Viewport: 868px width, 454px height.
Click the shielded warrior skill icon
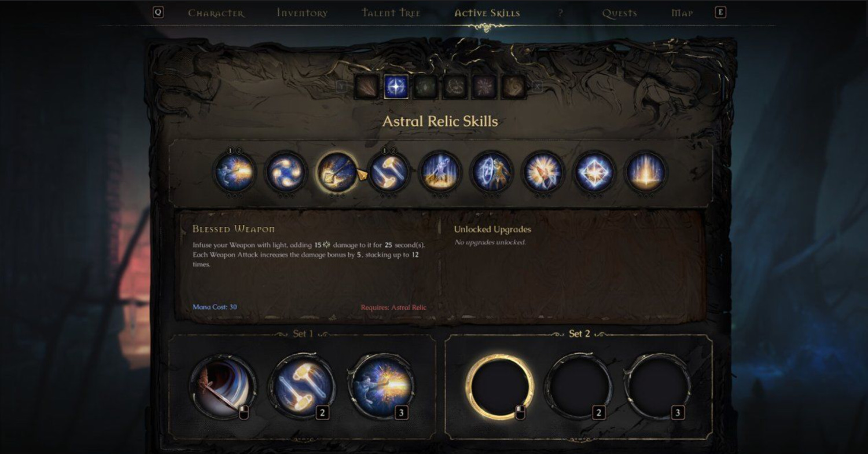point(492,173)
